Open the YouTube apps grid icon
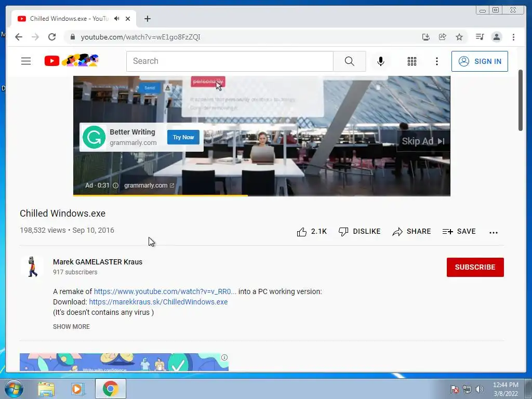The height and width of the screenshot is (399, 532). coord(412,61)
